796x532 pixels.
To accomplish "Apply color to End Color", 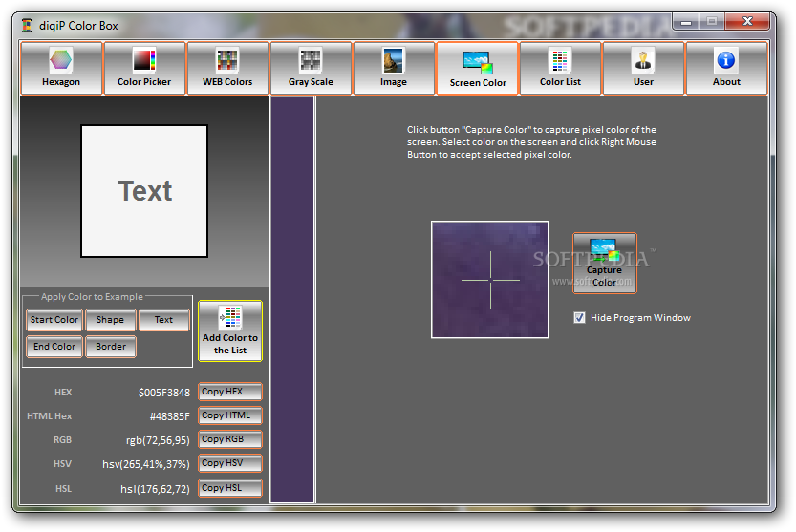I will [x=54, y=347].
